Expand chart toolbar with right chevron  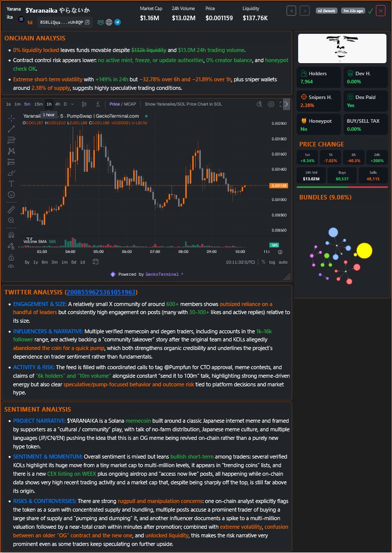tap(286, 104)
